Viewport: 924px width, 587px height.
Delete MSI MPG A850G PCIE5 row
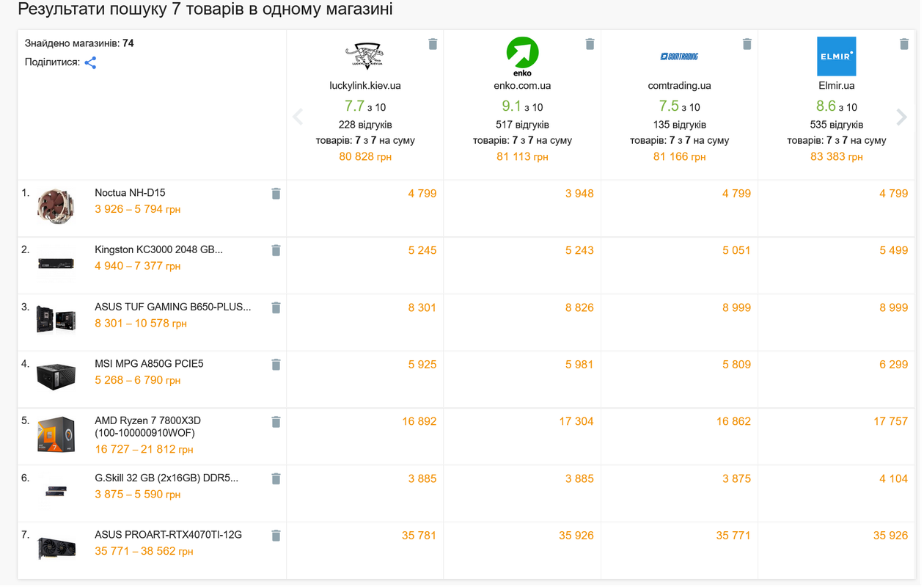point(276,364)
